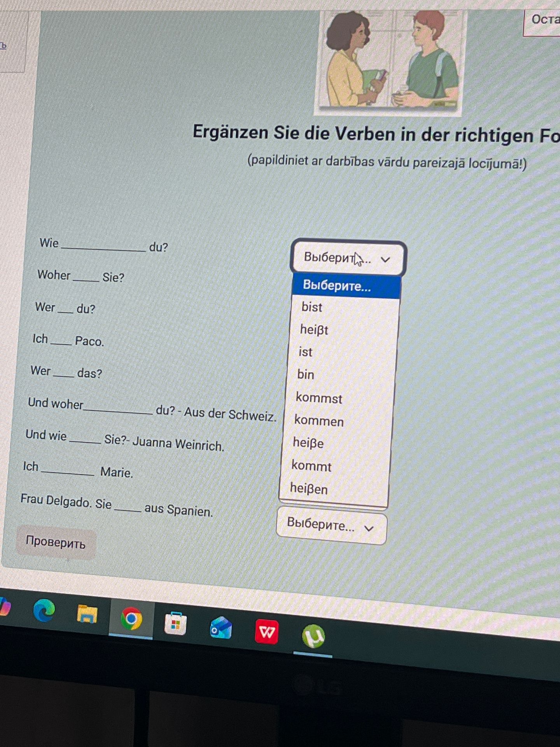Click the Google Chrome taskbar icon
Screen dimensions: 560x747
tap(131, 619)
